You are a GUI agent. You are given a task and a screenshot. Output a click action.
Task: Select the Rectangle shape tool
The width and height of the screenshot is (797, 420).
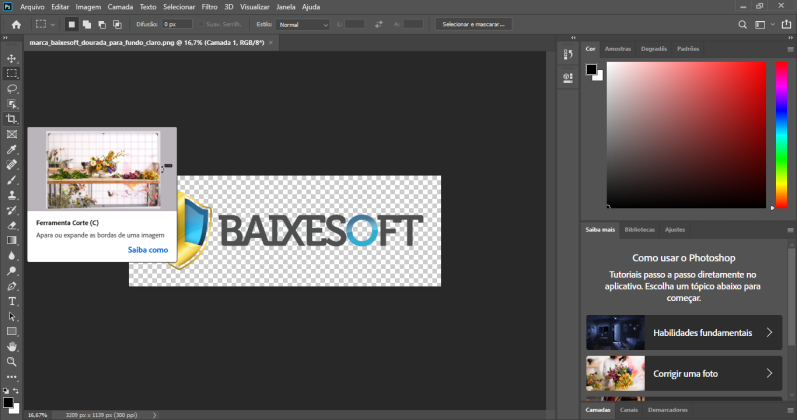pos(11,332)
